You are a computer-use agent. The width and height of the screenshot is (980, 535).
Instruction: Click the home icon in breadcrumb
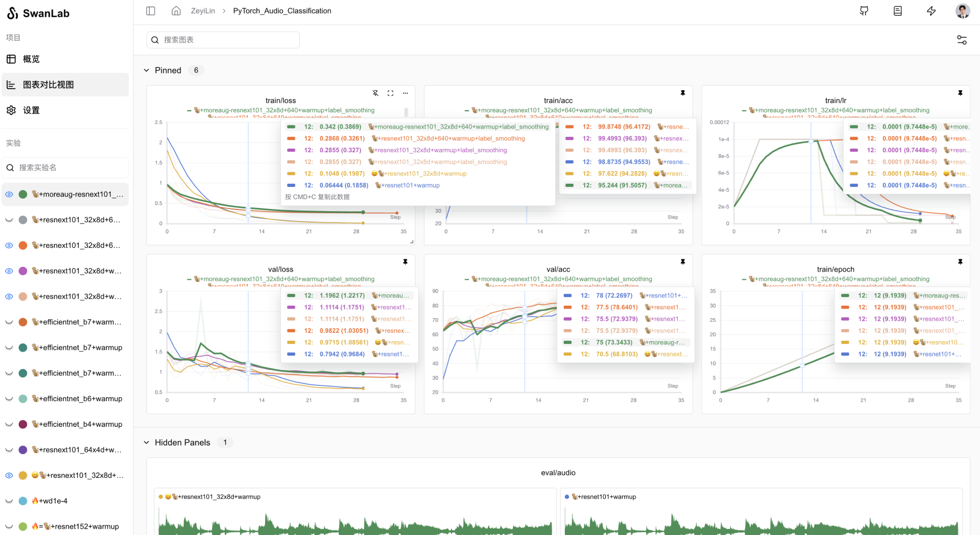(176, 11)
